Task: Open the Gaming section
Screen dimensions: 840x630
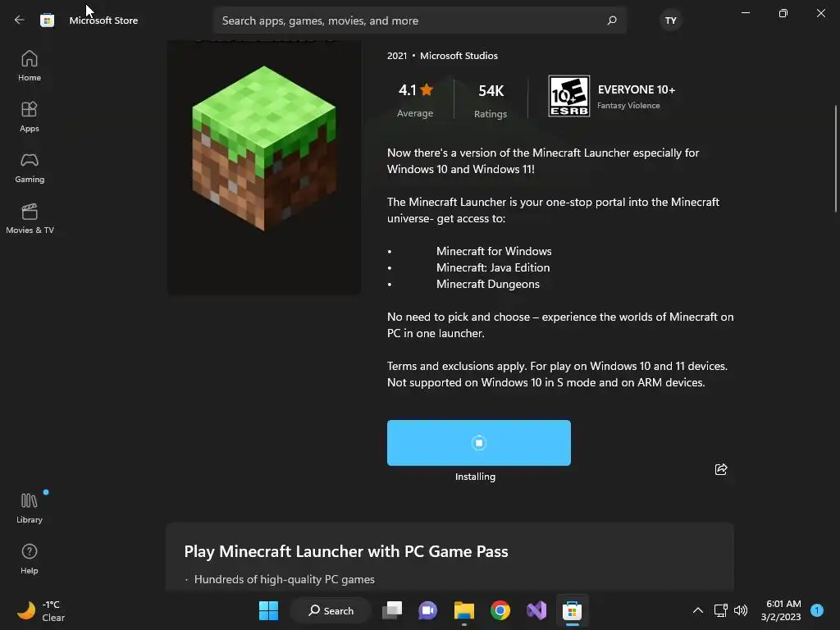Action: (x=30, y=167)
